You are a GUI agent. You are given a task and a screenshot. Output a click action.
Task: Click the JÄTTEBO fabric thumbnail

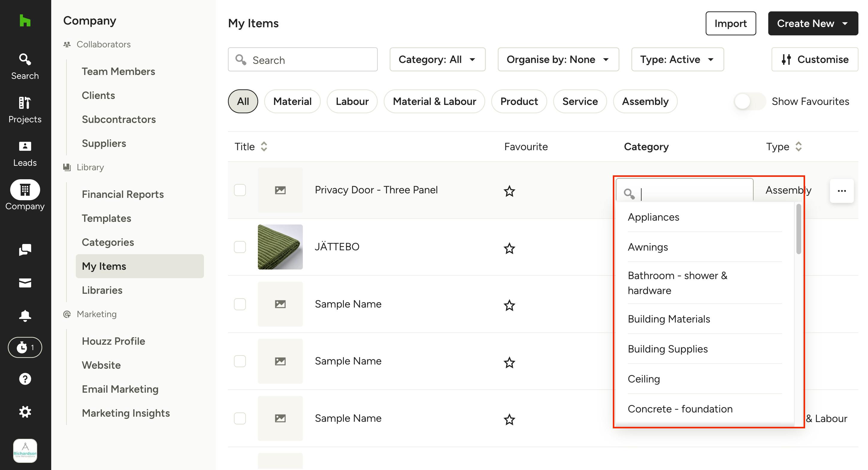(x=280, y=247)
